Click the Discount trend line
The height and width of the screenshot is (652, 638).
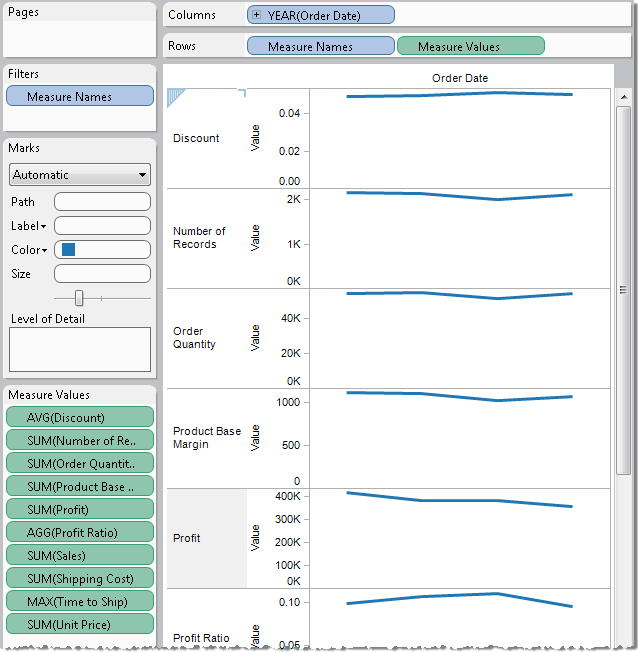click(460, 94)
